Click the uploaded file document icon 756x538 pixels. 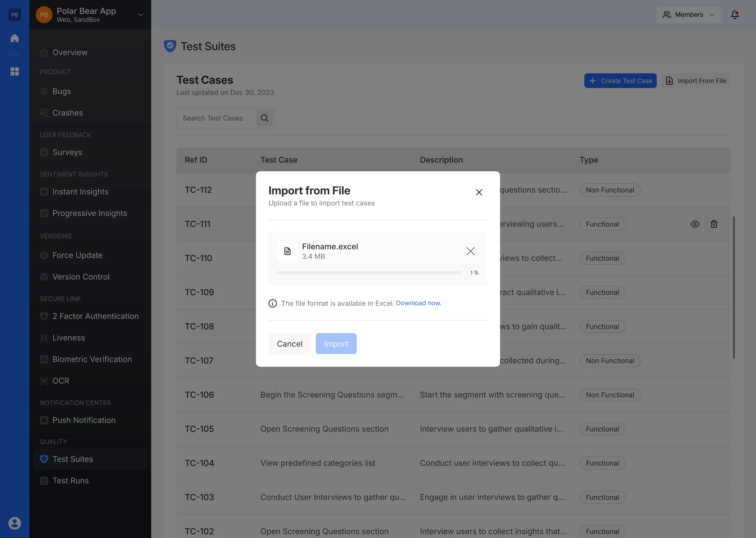click(x=287, y=251)
